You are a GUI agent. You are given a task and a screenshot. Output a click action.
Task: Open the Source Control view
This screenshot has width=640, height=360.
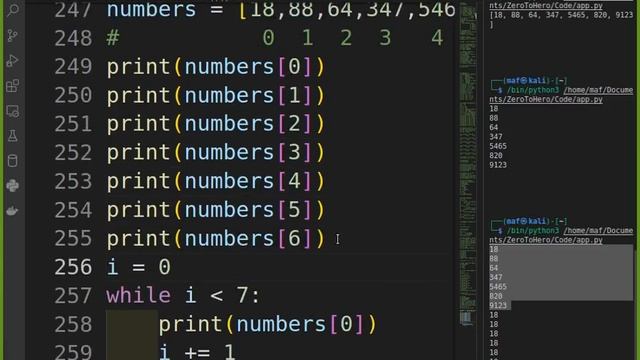(x=13, y=36)
